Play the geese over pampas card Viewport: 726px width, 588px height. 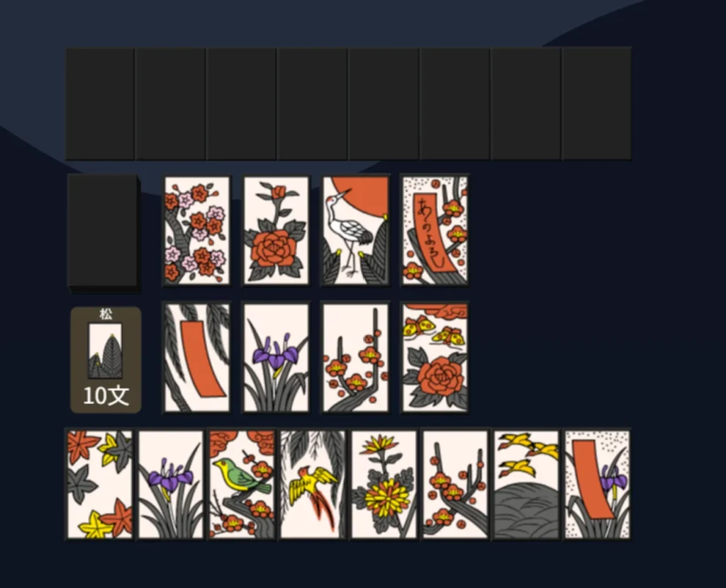527,485
